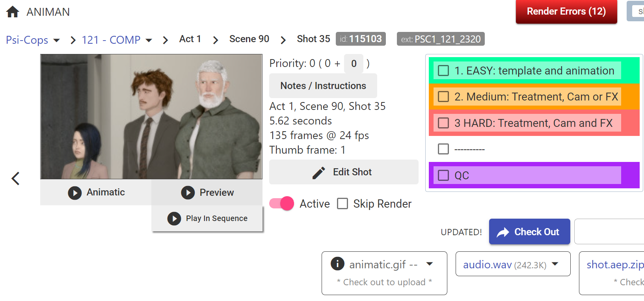Screen dimensions: 644x301
Task: Click the Check Out share arrow icon
Action: click(503, 232)
